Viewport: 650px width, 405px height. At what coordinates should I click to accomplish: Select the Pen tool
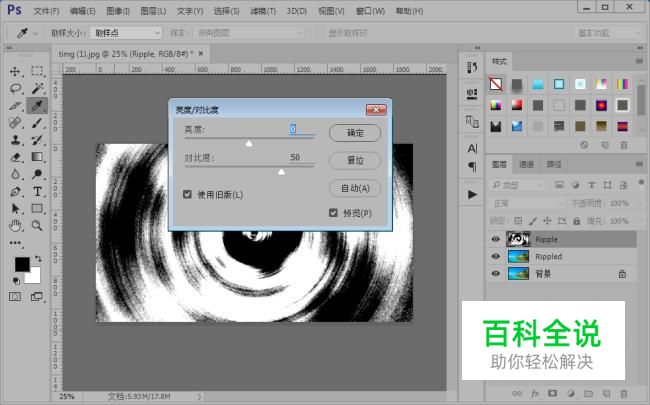pos(15,192)
